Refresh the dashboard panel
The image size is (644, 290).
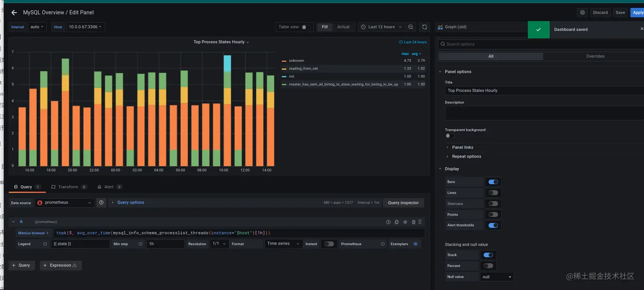(x=425, y=27)
